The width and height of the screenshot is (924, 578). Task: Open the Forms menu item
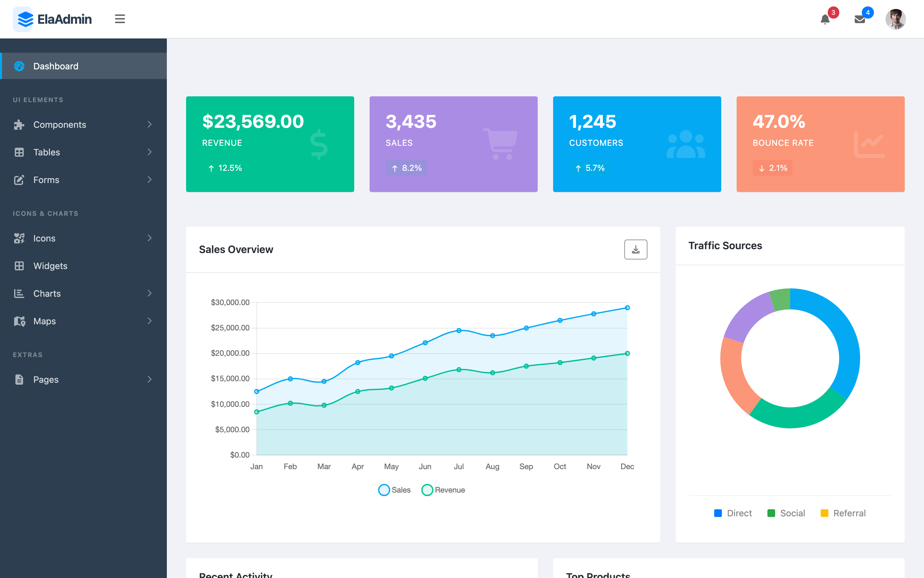(83, 180)
